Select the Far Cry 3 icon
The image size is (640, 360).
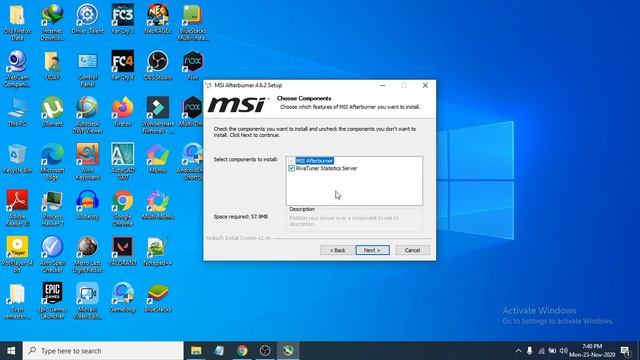pos(122,19)
